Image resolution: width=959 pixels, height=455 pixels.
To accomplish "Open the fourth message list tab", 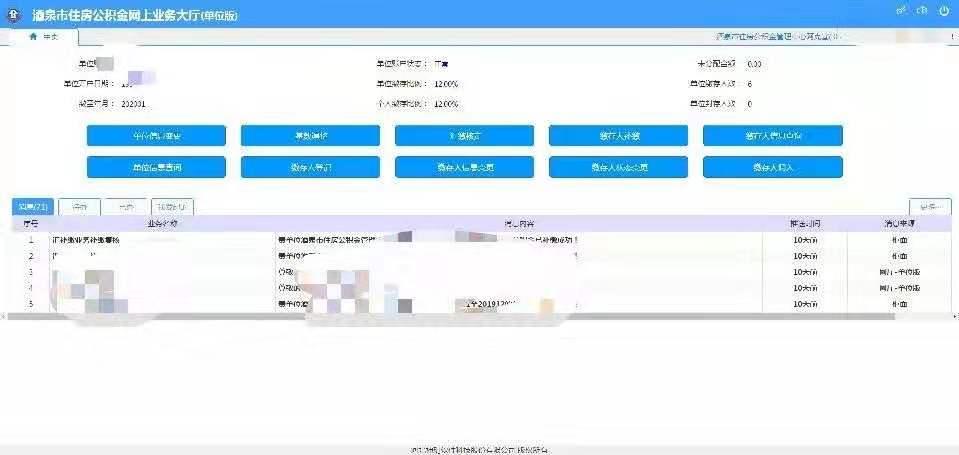I will [x=172, y=207].
